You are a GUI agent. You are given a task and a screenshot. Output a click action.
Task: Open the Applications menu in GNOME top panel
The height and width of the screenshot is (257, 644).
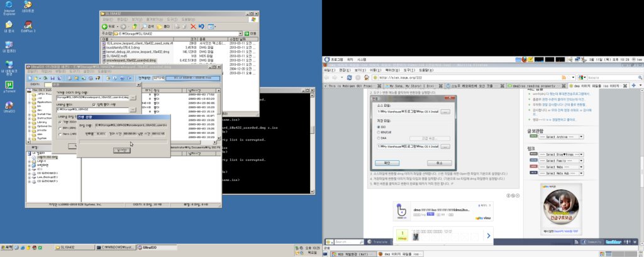pyautogui.click(x=337, y=60)
